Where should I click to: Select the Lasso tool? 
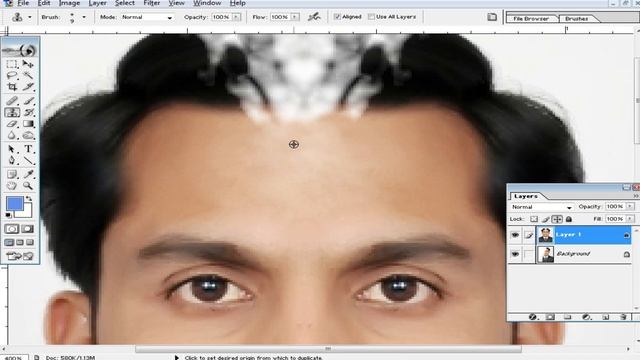click(x=12, y=75)
